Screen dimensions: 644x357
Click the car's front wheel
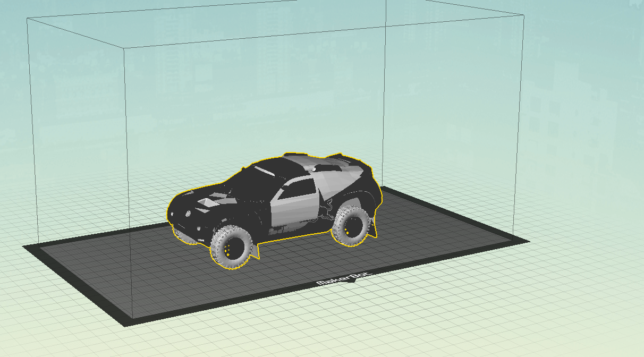231,248
